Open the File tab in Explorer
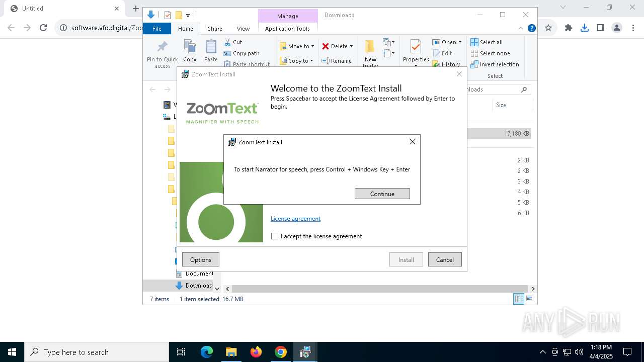The width and height of the screenshot is (644, 362). coord(157,29)
